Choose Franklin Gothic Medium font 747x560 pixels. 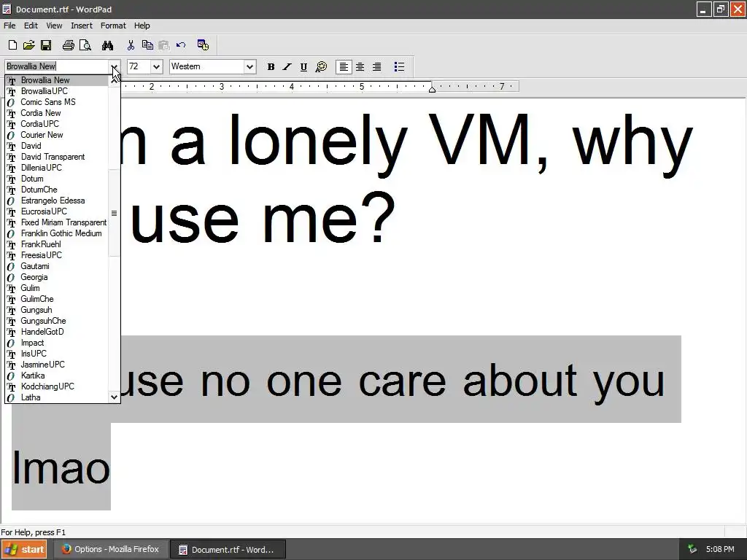pyautogui.click(x=57, y=233)
